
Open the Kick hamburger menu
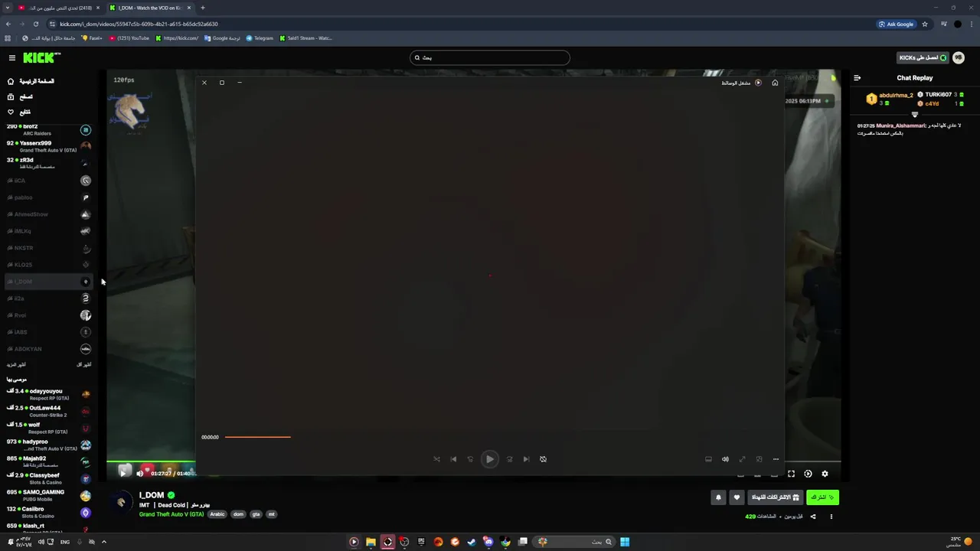[x=11, y=58]
